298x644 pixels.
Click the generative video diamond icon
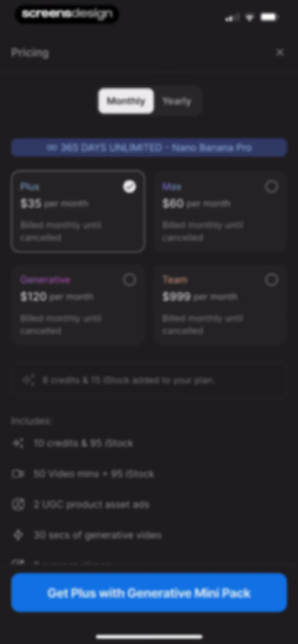point(18,535)
